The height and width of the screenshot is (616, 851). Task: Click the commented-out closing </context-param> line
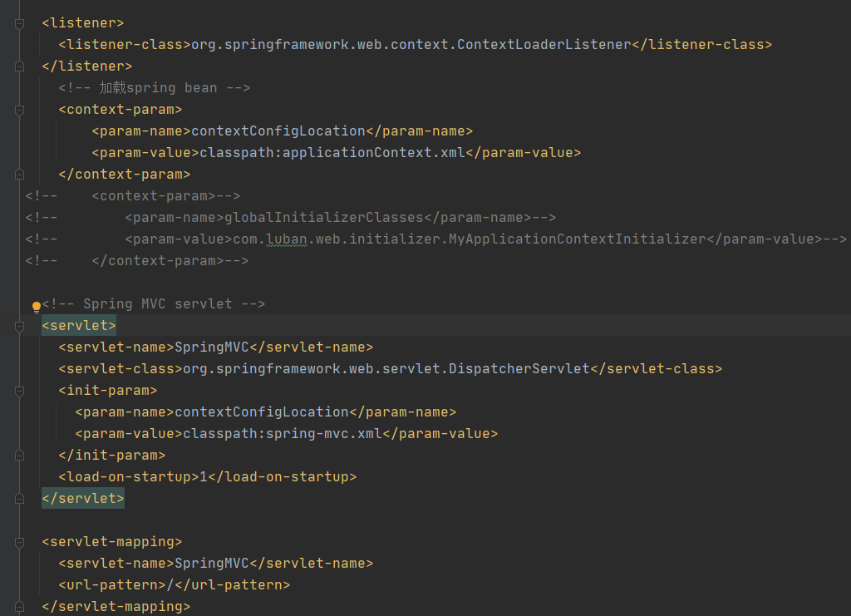click(137, 260)
